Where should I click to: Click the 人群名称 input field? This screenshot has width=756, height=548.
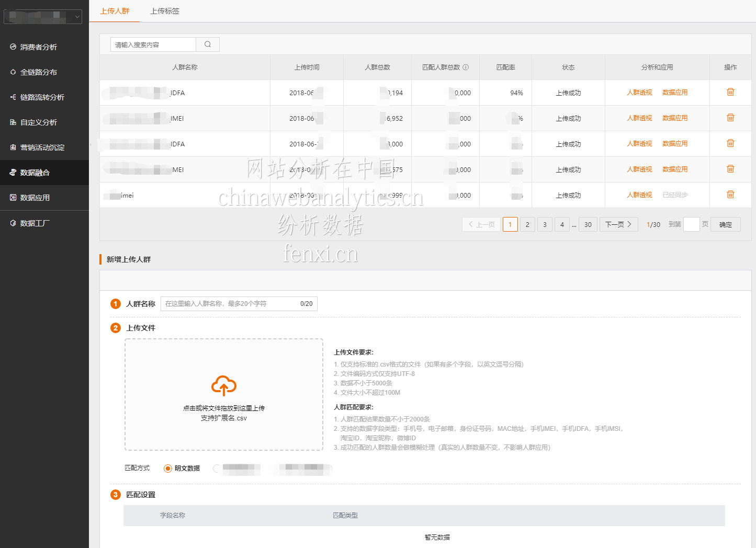pos(230,304)
